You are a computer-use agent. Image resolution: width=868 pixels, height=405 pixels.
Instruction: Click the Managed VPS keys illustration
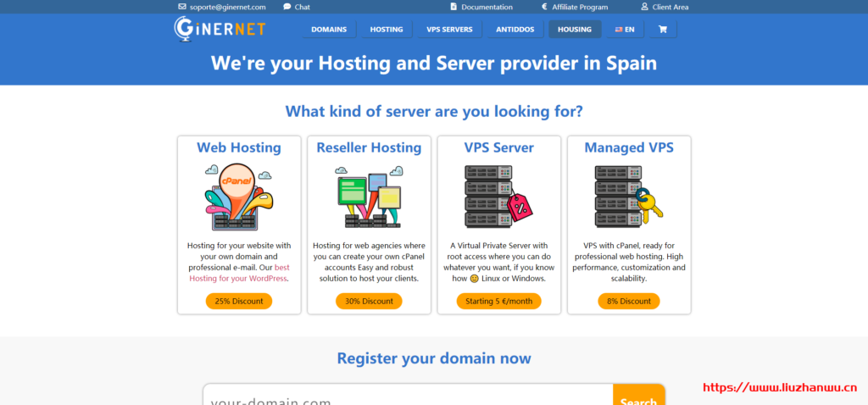point(628,197)
